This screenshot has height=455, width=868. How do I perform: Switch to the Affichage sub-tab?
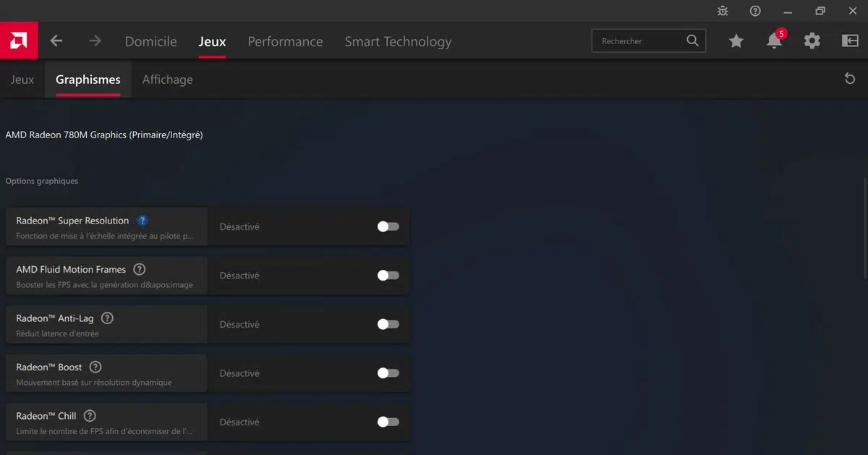(x=168, y=80)
